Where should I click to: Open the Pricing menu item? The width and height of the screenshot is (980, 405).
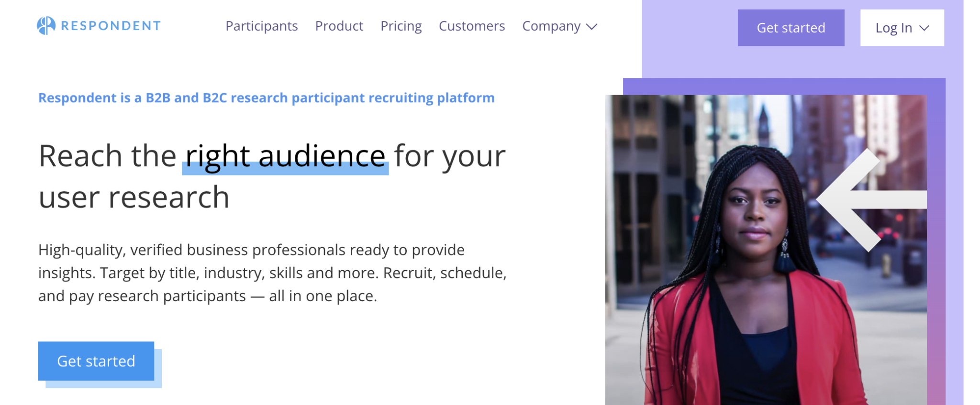(x=401, y=26)
